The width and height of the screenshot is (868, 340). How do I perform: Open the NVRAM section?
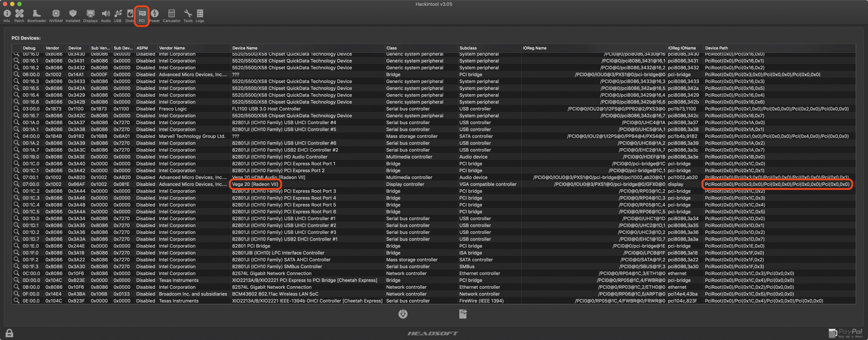(56, 16)
